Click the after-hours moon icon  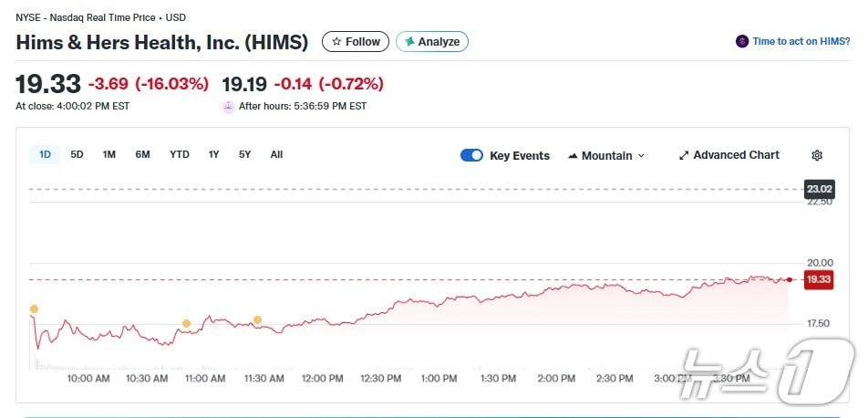(228, 107)
